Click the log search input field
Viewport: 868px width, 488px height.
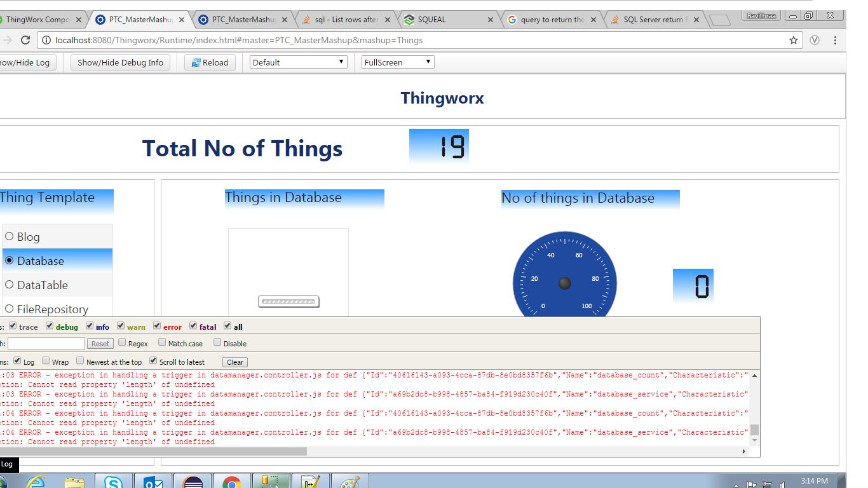[46, 344]
